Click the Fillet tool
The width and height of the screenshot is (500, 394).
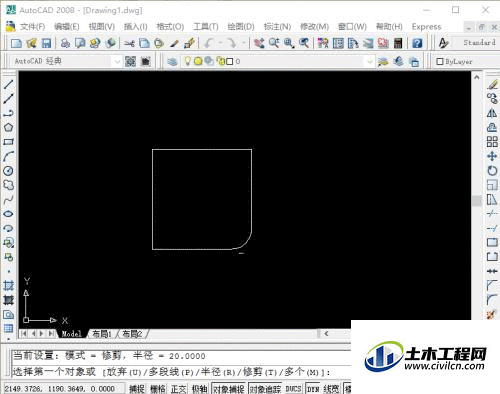(492, 300)
